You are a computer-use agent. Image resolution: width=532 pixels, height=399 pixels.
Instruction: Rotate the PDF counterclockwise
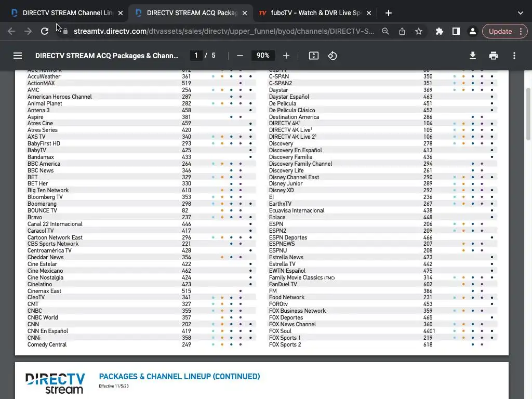coord(332,56)
